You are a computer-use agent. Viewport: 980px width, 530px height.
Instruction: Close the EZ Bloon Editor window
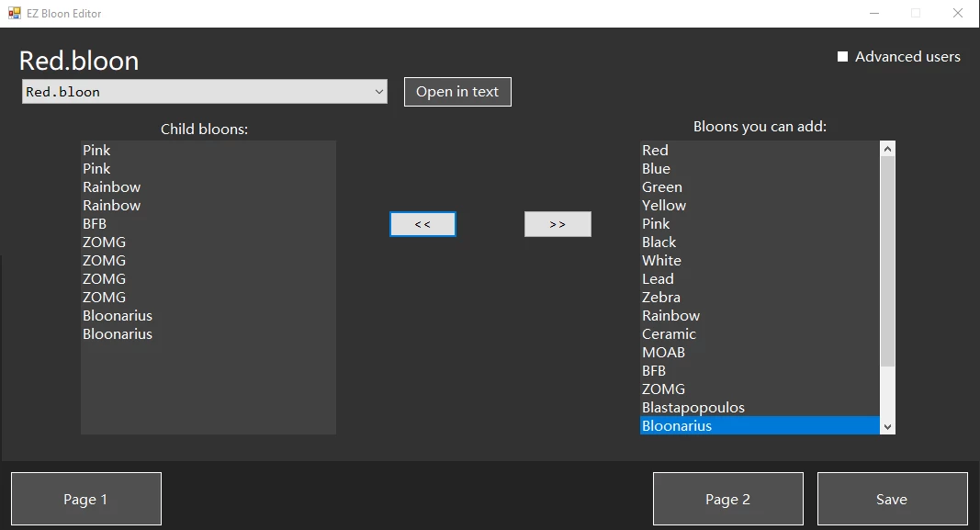pyautogui.click(x=958, y=13)
